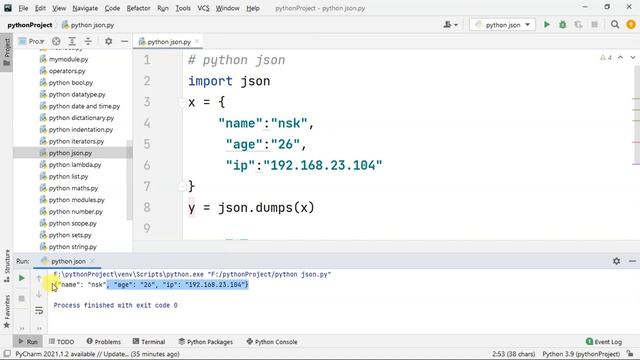Rerun python json in Run panel
Viewport: 640px width, 360px height.
pyautogui.click(x=22, y=278)
